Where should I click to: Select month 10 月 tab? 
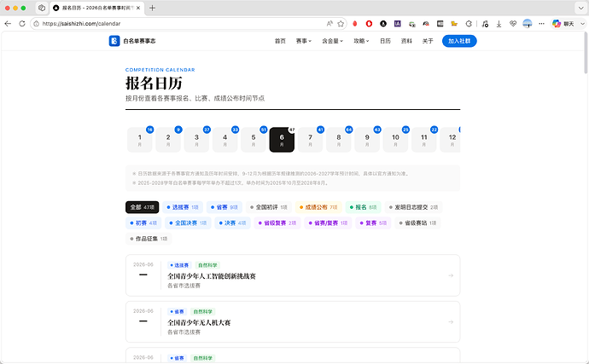pyautogui.click(x=395, y=140)
